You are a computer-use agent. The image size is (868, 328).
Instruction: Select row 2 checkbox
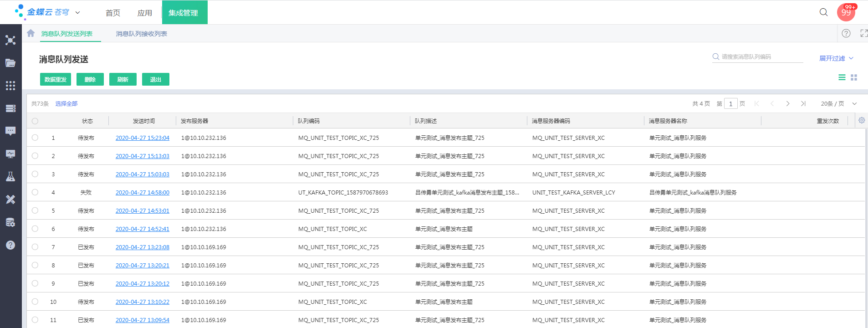click(35, 155)
